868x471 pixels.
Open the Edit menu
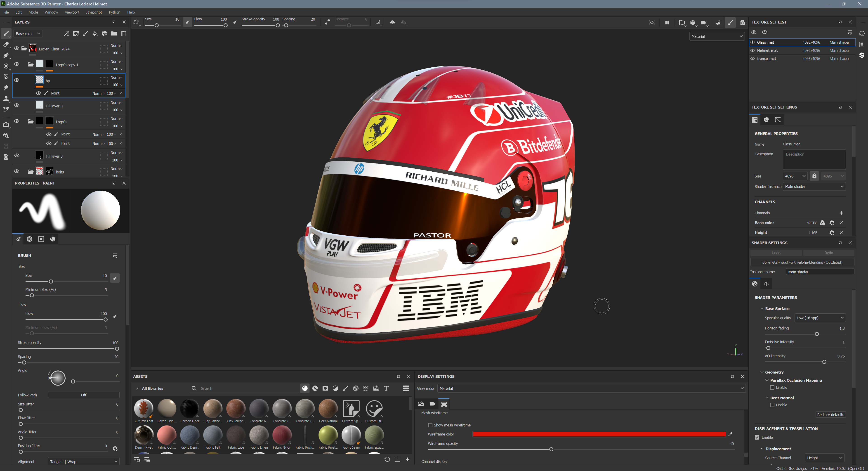pyautogui.click(x=19, y=12)
